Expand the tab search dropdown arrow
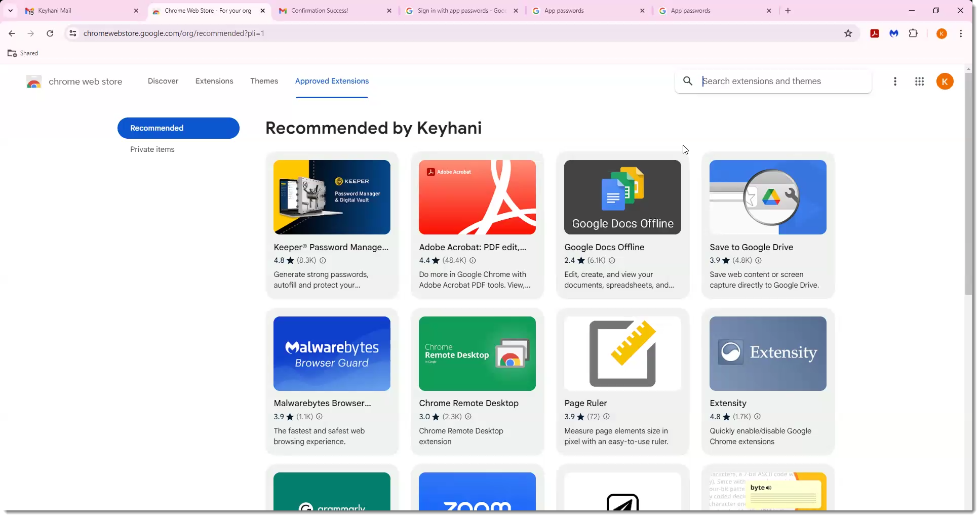Viewport: 980px width, 518px height. point(10,11)
